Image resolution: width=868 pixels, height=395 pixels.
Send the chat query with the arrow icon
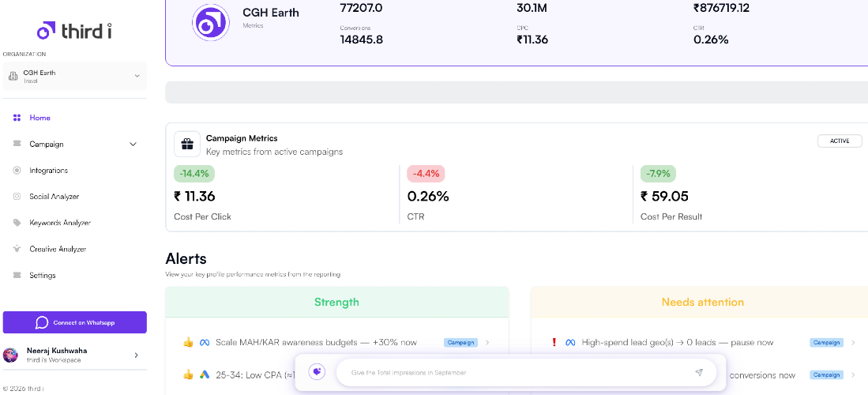[699, 372]
